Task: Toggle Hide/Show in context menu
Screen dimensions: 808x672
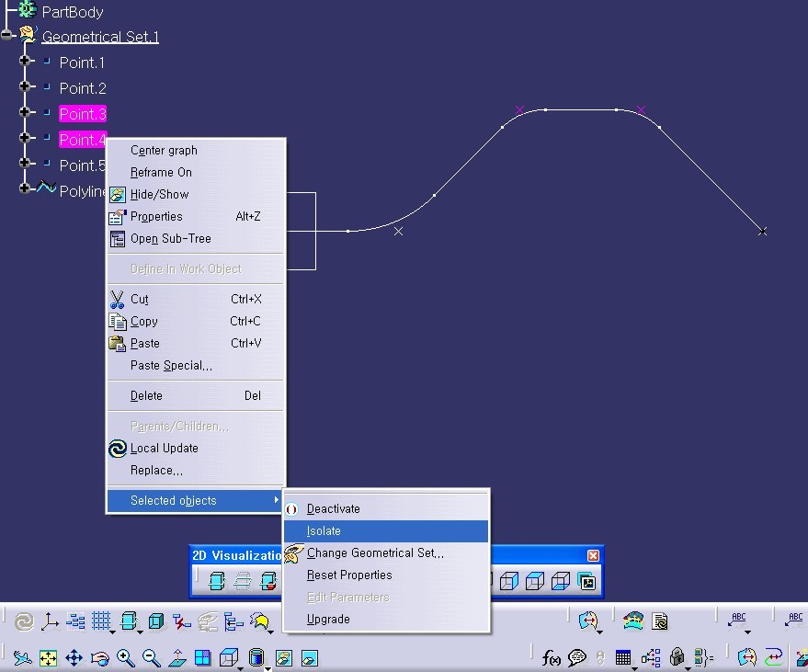Action: pyautogui.click(x=159, y=195)
